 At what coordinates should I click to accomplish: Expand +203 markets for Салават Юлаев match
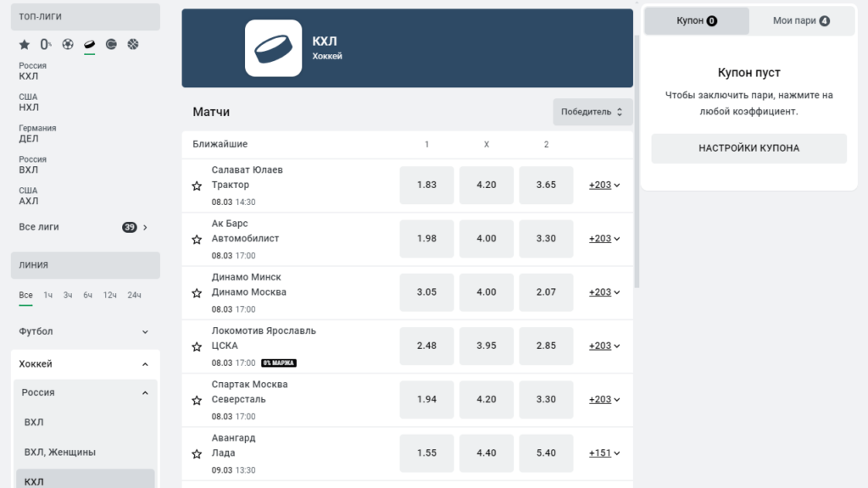[x=604, y=185]
